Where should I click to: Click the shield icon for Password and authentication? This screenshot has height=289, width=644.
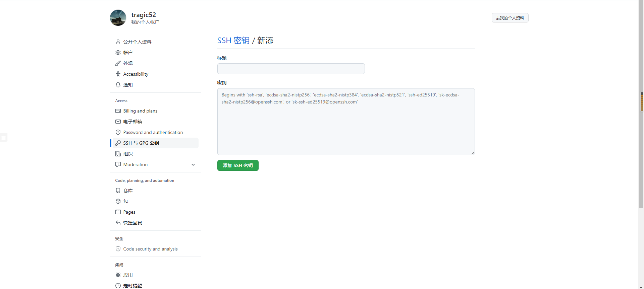118,132
